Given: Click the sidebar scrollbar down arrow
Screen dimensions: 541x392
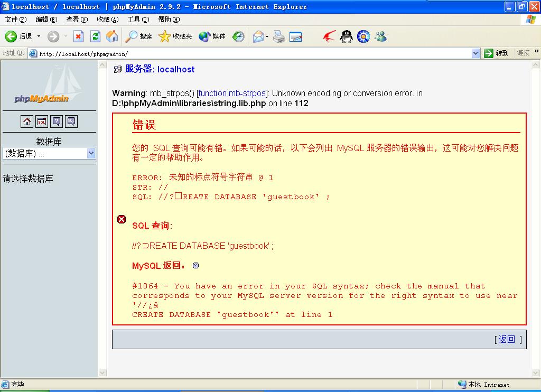Looking at the screenshot, I should tap(102, 372).
